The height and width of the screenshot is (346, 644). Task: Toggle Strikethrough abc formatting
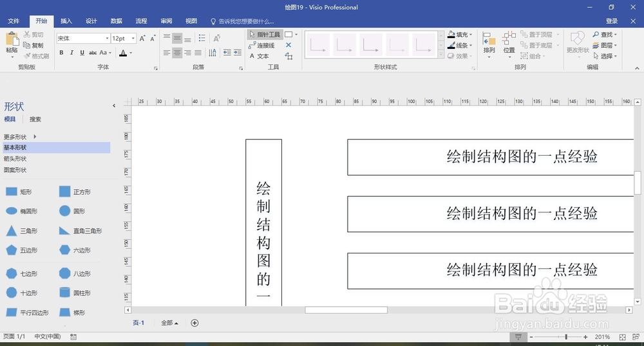click(x=93, y=53)
